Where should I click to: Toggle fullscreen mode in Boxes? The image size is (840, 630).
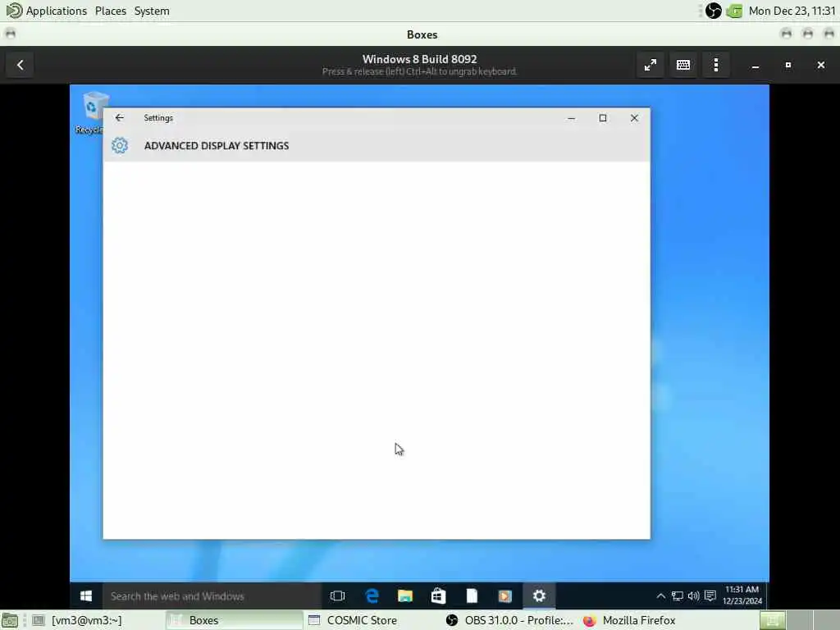[x=650, y=65]
